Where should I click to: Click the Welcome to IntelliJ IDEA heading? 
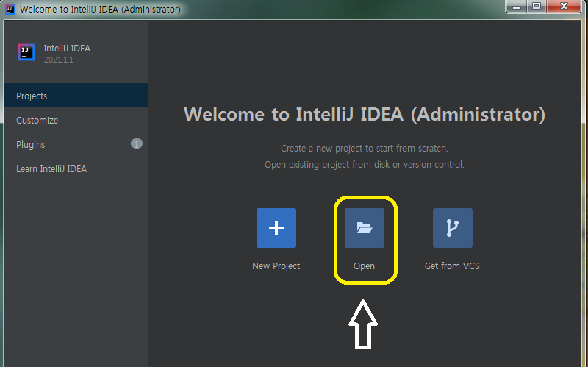(x=365, y=114)
